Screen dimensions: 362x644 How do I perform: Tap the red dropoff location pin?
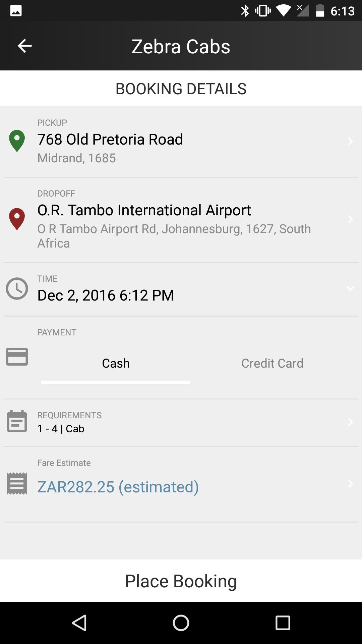click(x=17, y=219)
